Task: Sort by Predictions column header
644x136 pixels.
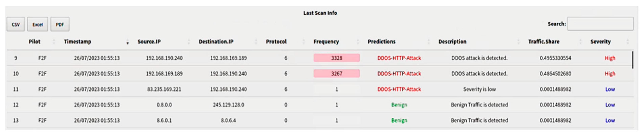Action: click(x=381, y=41)
